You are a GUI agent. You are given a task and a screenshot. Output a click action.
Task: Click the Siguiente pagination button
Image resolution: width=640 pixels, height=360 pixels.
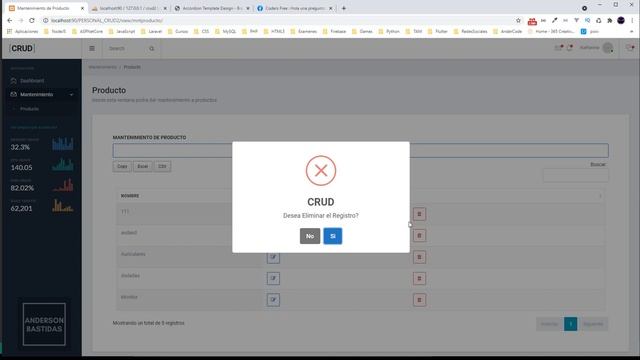593,324
